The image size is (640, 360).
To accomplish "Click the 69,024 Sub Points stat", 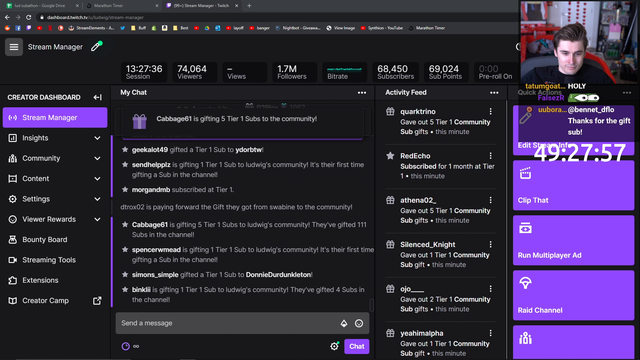I will tap(445, 72).
